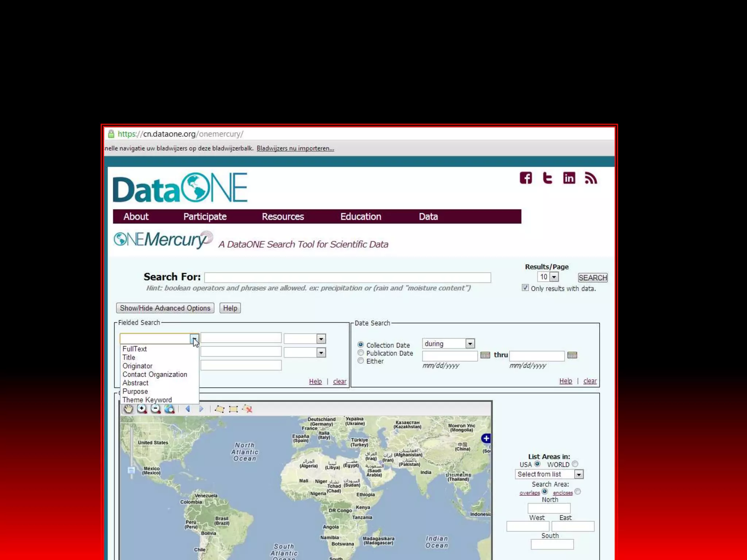Viewport: 747px width, 560px height.
Task: Open the 'during' date range dropdown
Action: pos(470,343)
